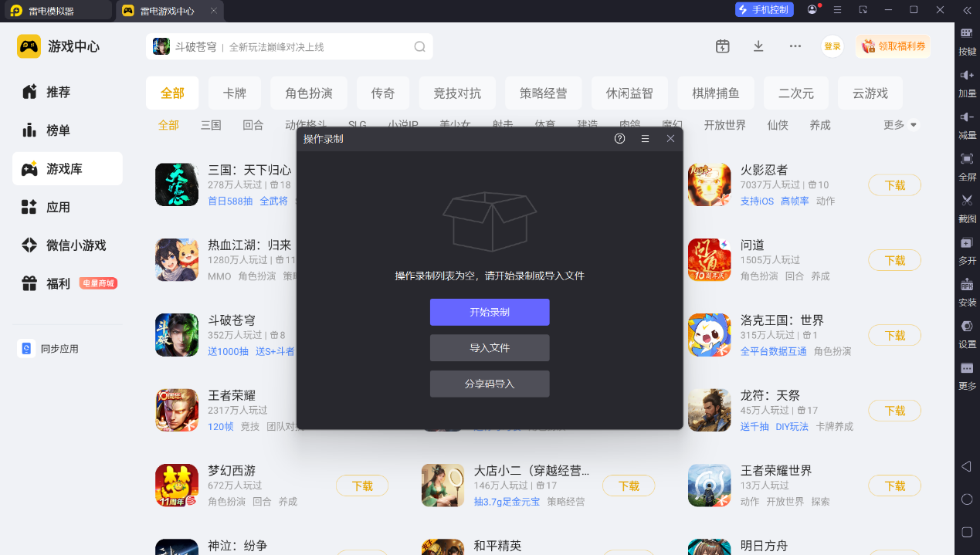Image resolution: width=980 pixels, height=555 pixels.
Task: Click the user account icon in title bar
Action: coord(812,9)
